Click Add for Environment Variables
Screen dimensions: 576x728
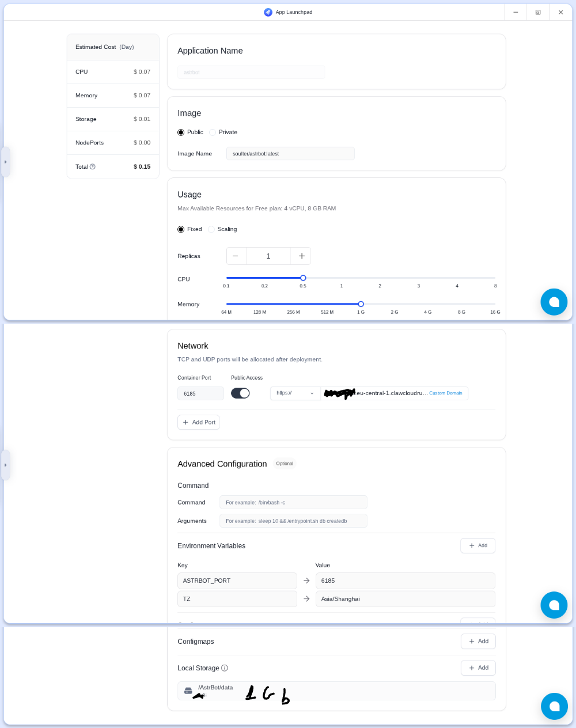[x=478, y=545]
